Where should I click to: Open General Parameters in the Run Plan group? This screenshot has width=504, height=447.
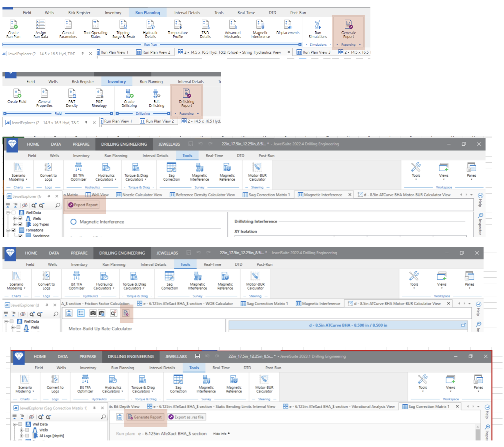(x=68, y=29)
